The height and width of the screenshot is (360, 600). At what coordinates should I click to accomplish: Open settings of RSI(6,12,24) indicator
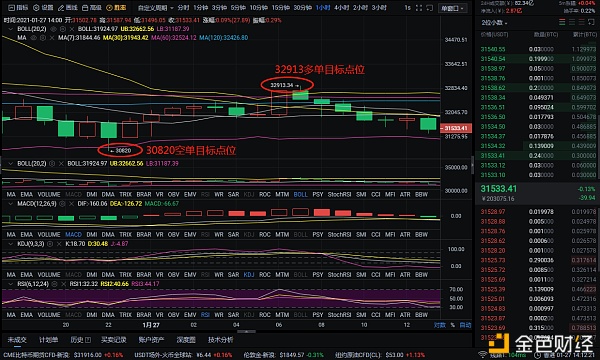(54, 284)
